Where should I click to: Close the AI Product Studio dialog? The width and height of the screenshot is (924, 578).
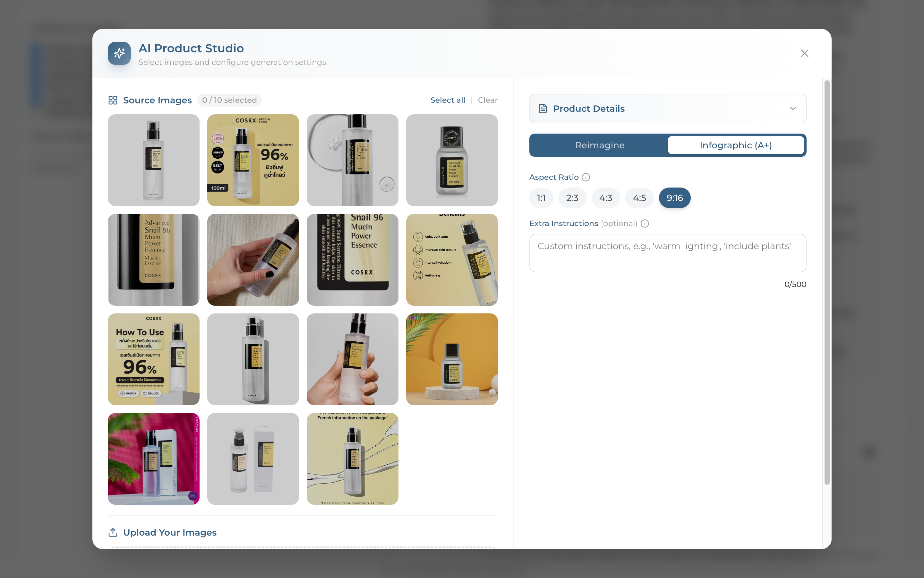[x=805, y=53]
